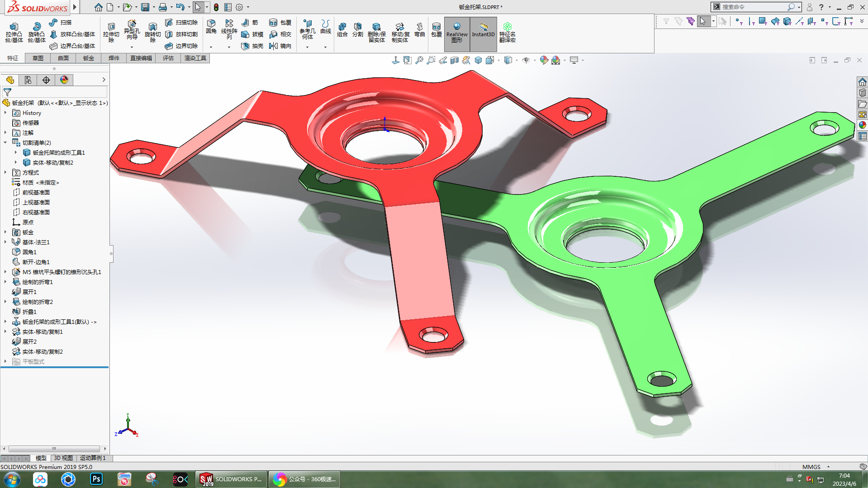Viewport: 868px width, 488px height.
Task: Expand the 钣金托架的成形工具1 body node in the cut list
Action: pyautogui.click(x=16, y=152)
